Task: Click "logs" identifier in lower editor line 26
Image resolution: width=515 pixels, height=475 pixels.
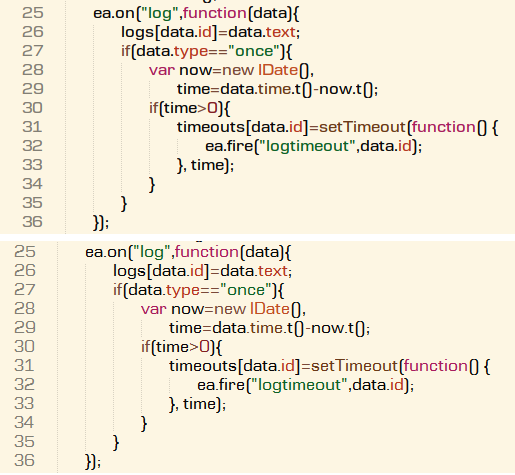Action: [x=130, y=271]
